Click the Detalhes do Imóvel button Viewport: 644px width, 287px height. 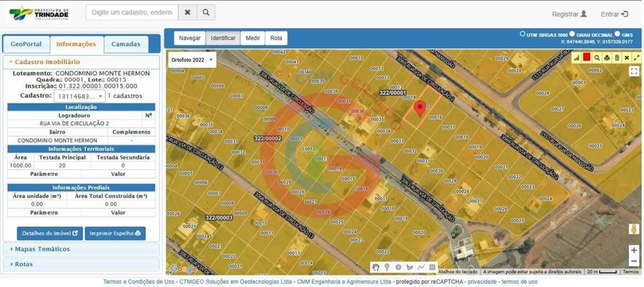pos(50,233)
